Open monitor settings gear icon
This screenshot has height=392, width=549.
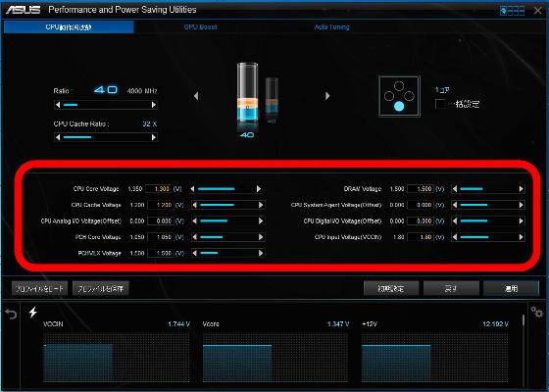[537, 312]
